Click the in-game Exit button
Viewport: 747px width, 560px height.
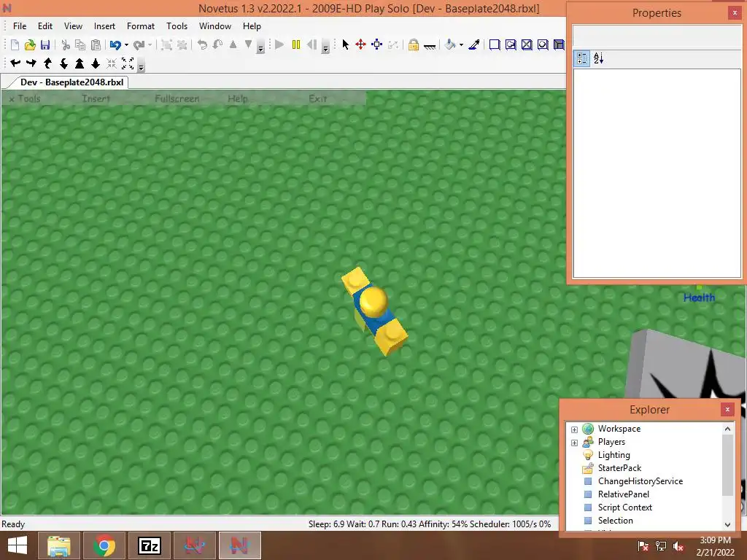coord(318,98)
